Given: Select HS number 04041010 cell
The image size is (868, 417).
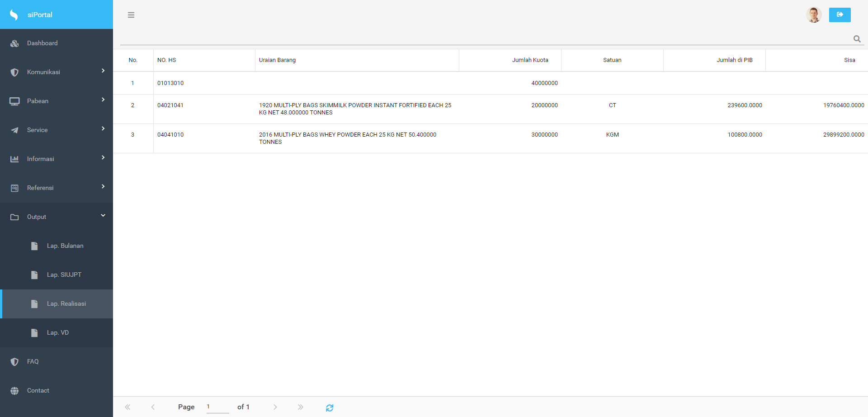Looking at the screenshot, I should click(204, 138).
